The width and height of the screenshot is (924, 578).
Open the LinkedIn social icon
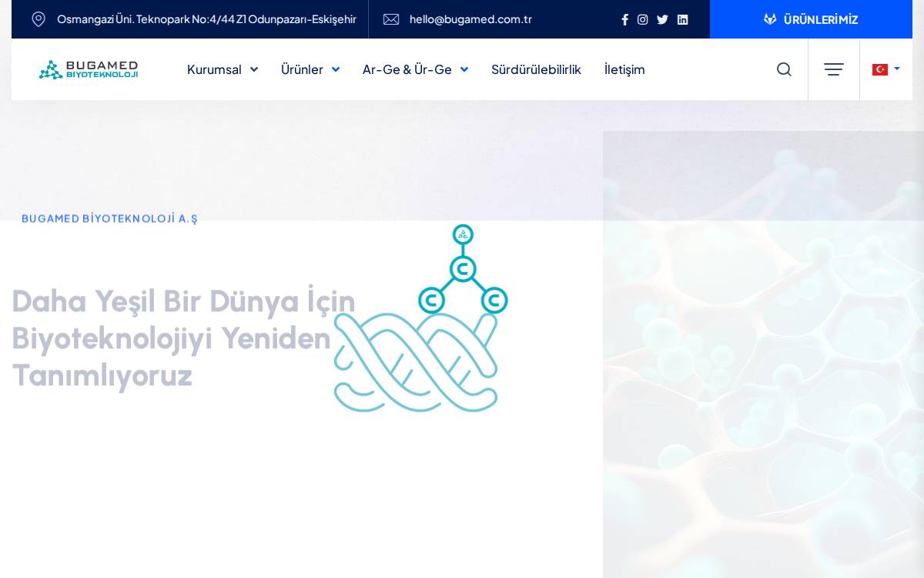(682, 19)
